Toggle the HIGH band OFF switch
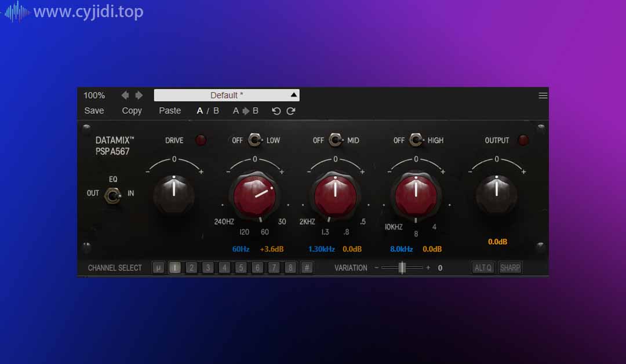 pyautogui.click(x=416, y=140)
